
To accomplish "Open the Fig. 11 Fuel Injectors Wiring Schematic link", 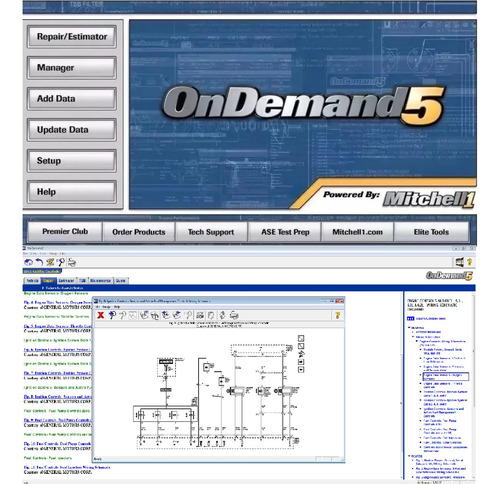I will pos(67,467).
